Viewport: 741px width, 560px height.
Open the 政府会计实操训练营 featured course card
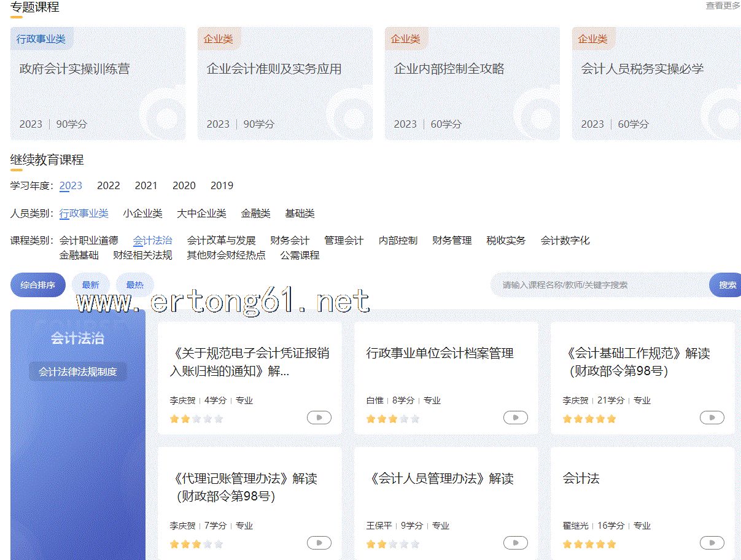(x=98, y=84)
